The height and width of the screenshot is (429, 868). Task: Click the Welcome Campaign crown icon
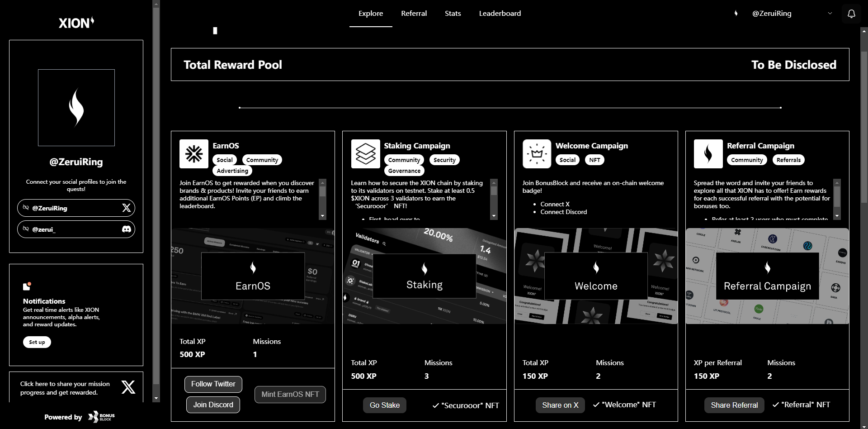click(537, 154)
